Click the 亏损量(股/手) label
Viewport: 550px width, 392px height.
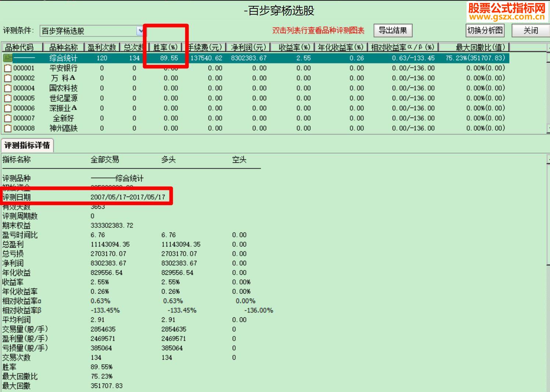[25, 348]
